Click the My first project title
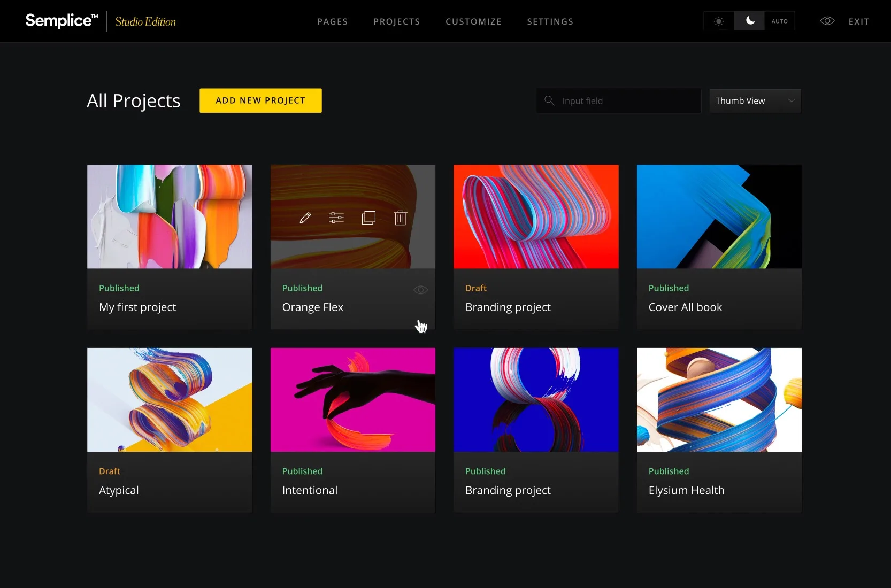 (x=137, y=307)
